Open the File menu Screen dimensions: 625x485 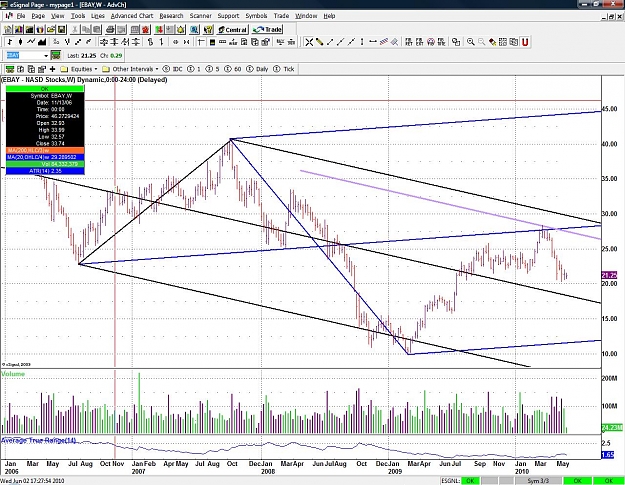pyautogui.click(x=21, y=16)
